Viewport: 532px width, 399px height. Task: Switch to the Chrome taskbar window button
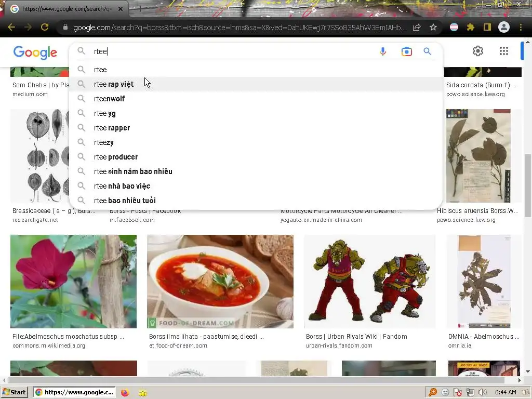tap(74, 392)
